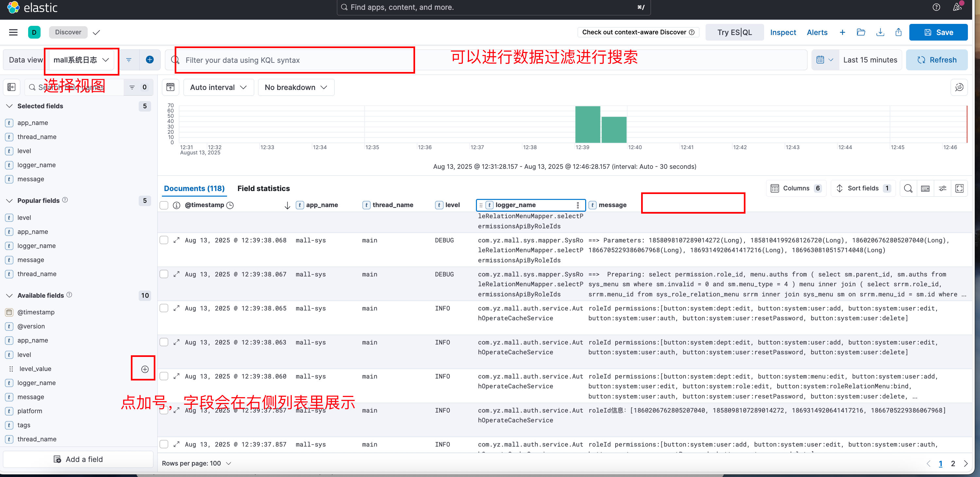Image resolution: width=980 pixels, height=477 pixels.
Task: Click the Discover breadcrumb
Action: point(68,32)
